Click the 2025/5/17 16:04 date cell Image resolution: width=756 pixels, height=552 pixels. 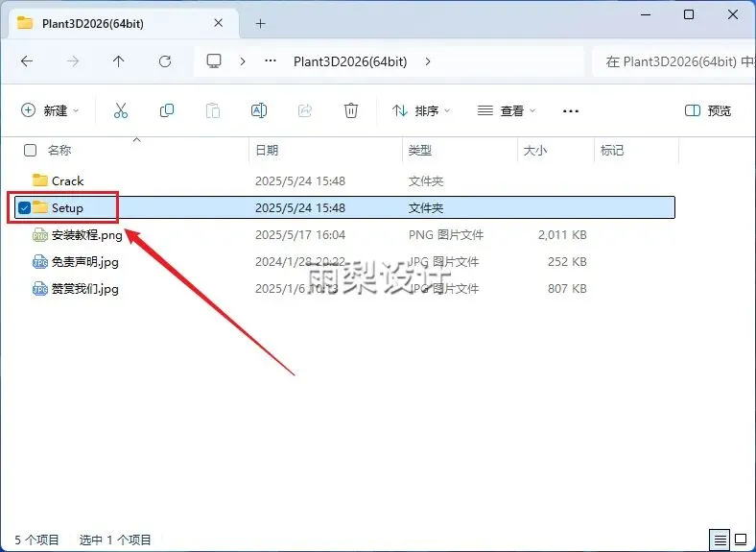(300, 235)
